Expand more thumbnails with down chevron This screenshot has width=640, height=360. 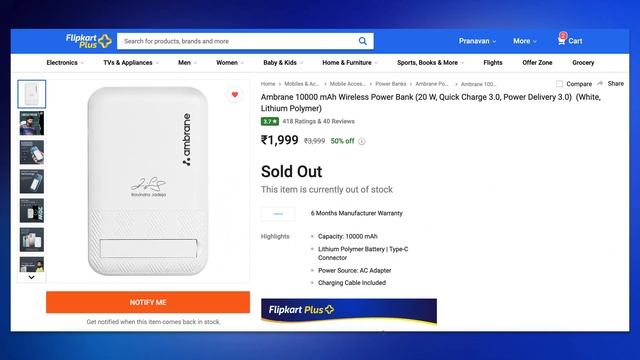(31, 277)
